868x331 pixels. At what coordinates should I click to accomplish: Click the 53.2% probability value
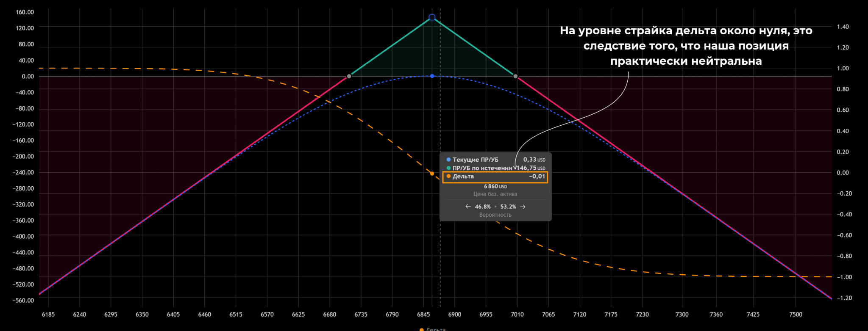pyautogui.click(x=508, y=207)
